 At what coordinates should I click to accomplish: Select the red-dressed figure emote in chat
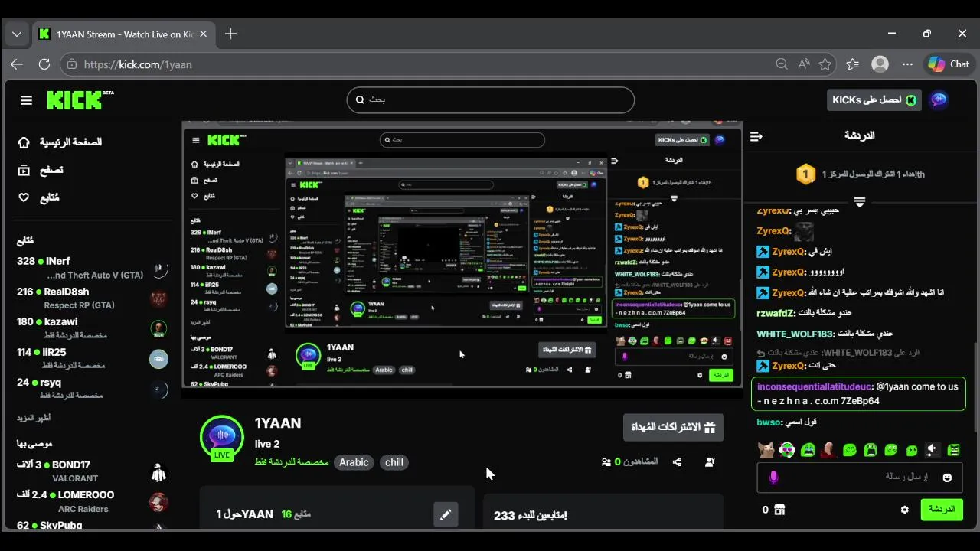828,450
